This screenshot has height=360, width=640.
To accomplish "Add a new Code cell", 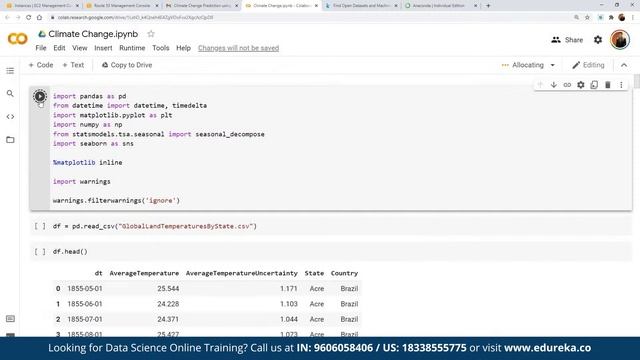I will tap(41, 65).
